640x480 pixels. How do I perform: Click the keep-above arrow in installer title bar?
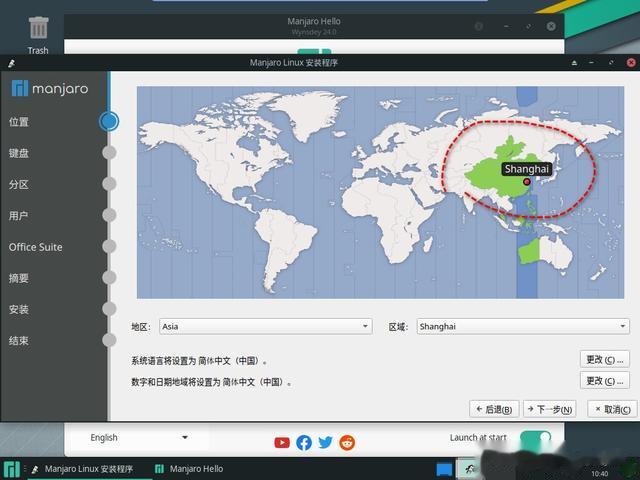coord(574,63)
